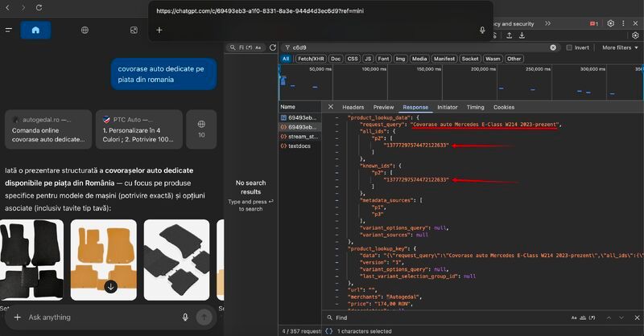
Task: Toggle regex option in search panel
Action: (x=249, y=47)
